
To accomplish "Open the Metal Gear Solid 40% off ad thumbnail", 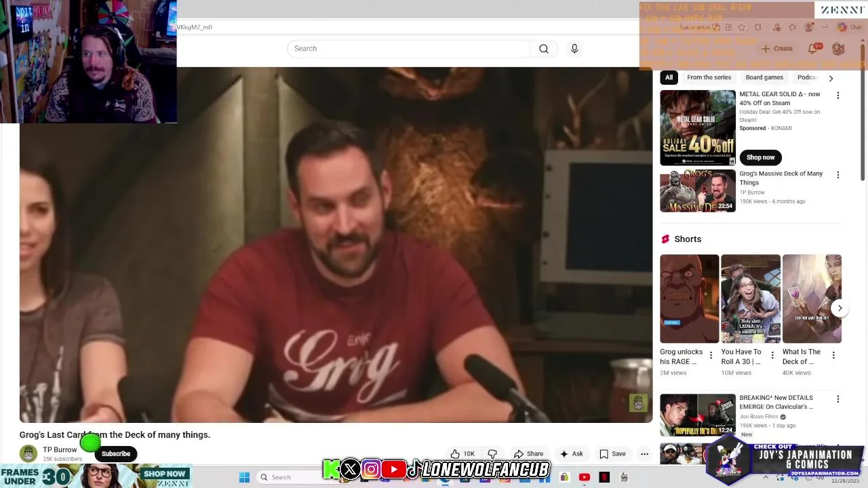I will click(x=698, y=127).
